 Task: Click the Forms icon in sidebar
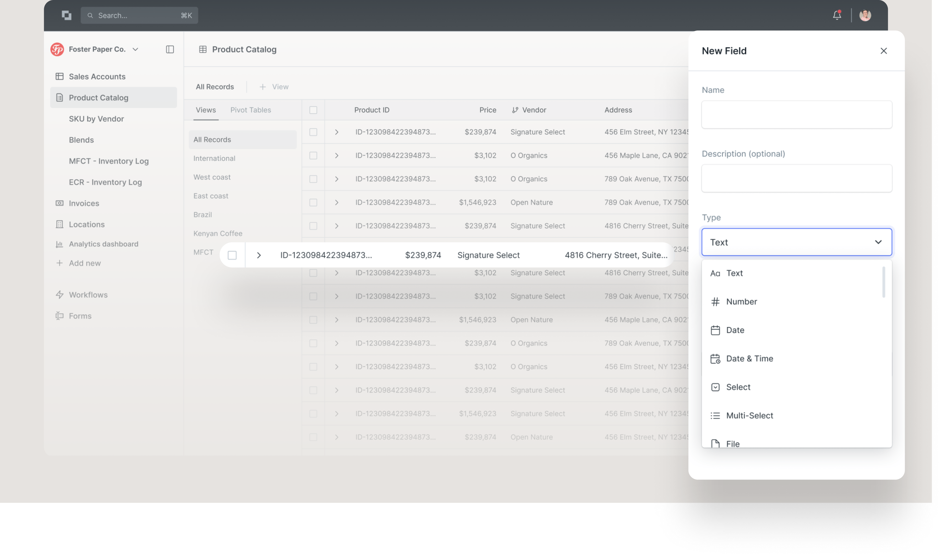(59, 316)
